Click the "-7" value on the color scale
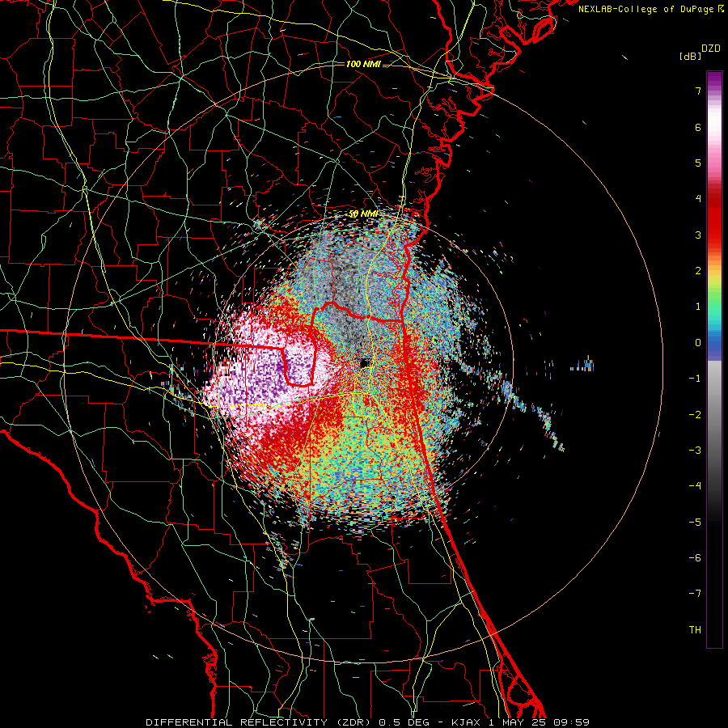 coord(695,594)
